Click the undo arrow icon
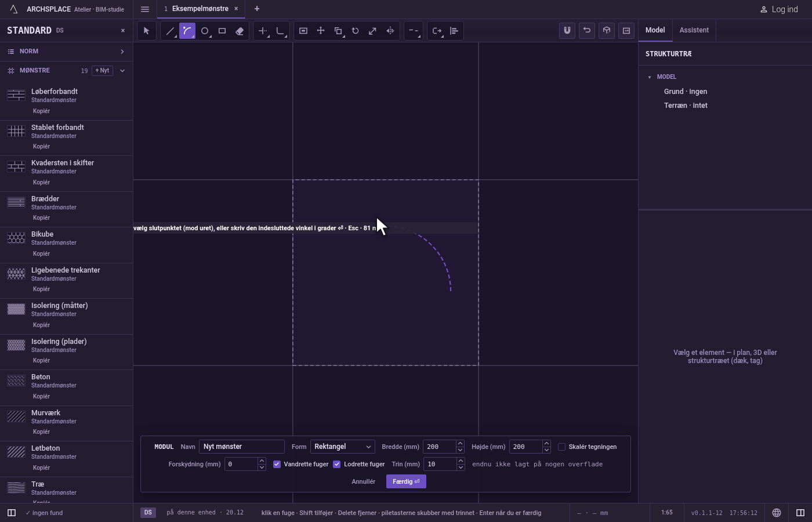This screenshot has height=522, width=812. coord(587,31)
